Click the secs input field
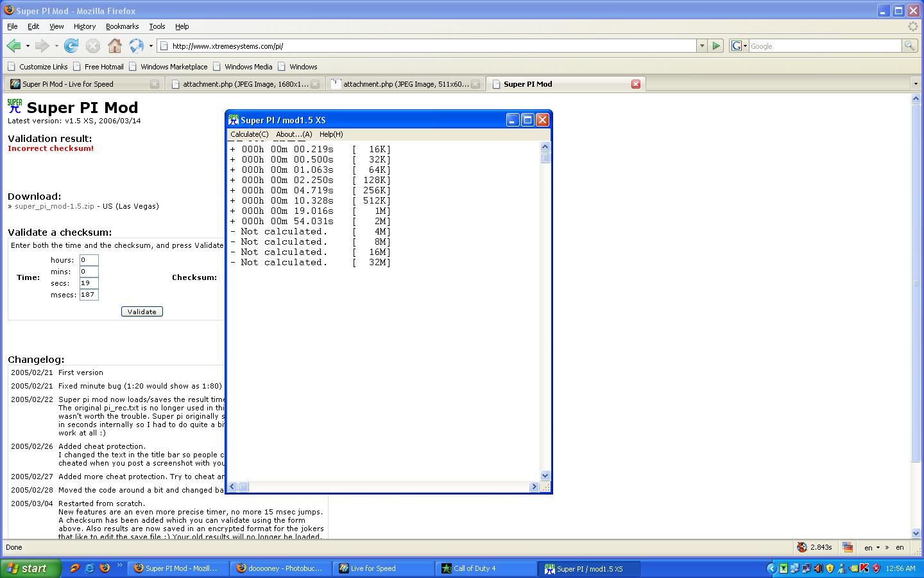This screenshot has height=578, width=924. pyautogui.click(x=89, y=283)
